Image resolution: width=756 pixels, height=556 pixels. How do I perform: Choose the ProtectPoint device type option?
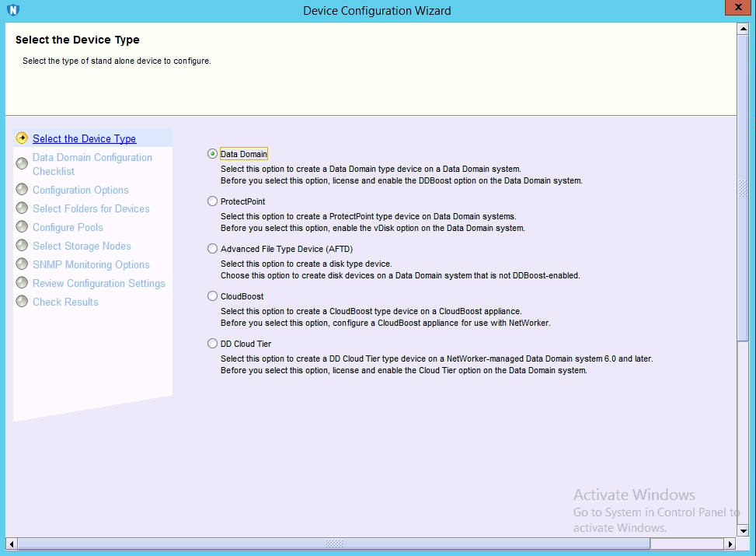213,201
